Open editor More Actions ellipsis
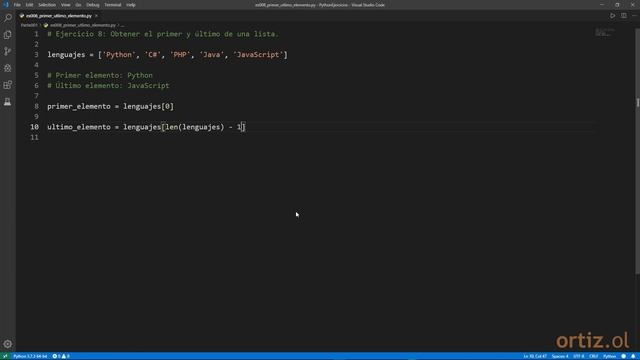Image resolution: width=640 pixels, height=360 pixels. tap(634, 16)
